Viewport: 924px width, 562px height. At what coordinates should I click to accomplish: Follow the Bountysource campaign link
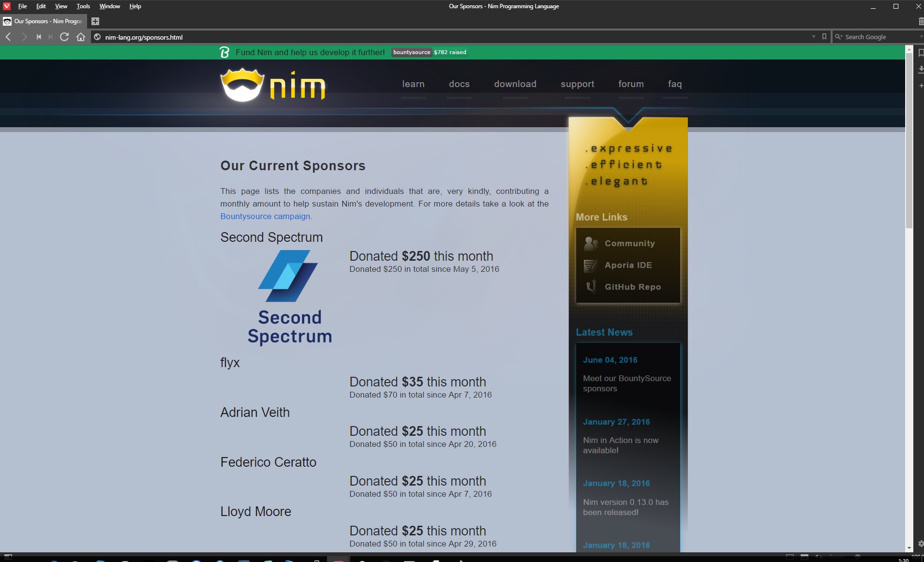265,216
